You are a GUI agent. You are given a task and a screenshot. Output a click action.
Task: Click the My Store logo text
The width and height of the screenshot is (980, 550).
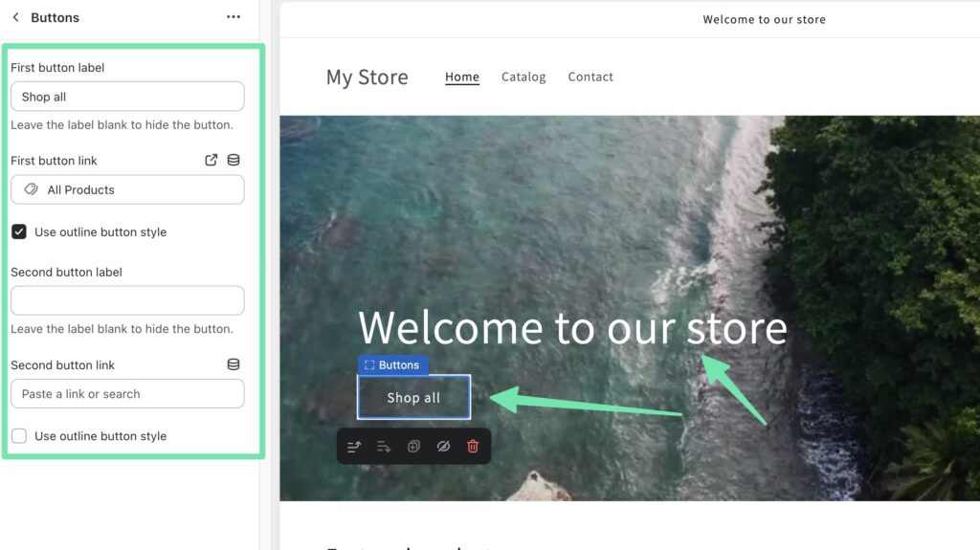tap(367, 77)
